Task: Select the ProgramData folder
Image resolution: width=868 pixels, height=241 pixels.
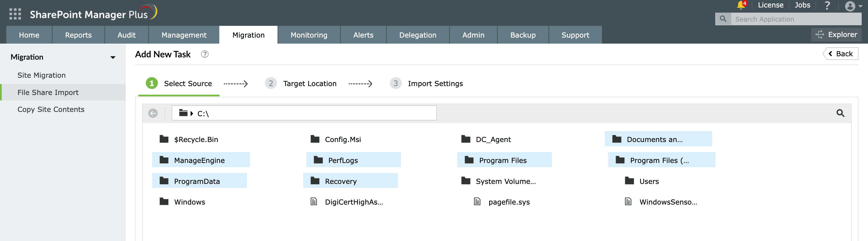Action: [199, 181]
